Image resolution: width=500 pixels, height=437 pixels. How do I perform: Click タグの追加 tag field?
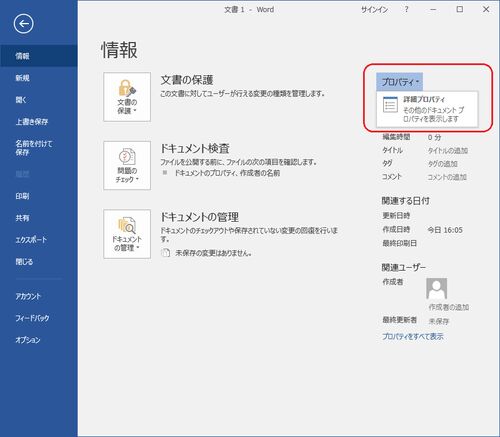pos(443,164)
